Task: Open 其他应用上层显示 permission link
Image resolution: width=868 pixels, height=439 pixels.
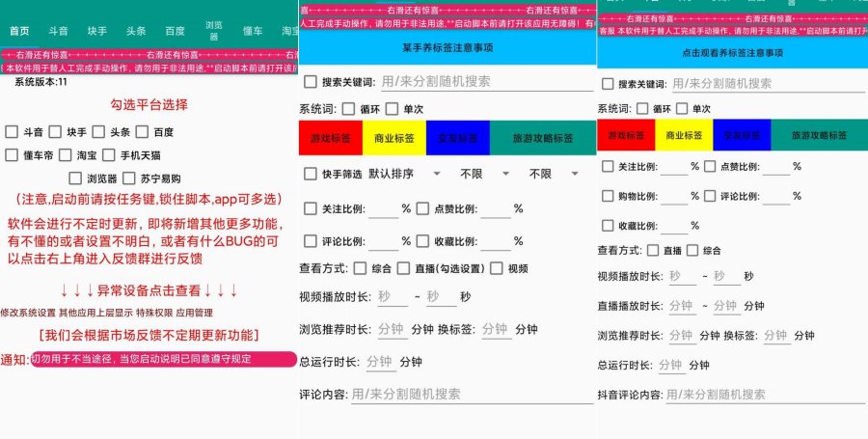Action: pos(95,313)
